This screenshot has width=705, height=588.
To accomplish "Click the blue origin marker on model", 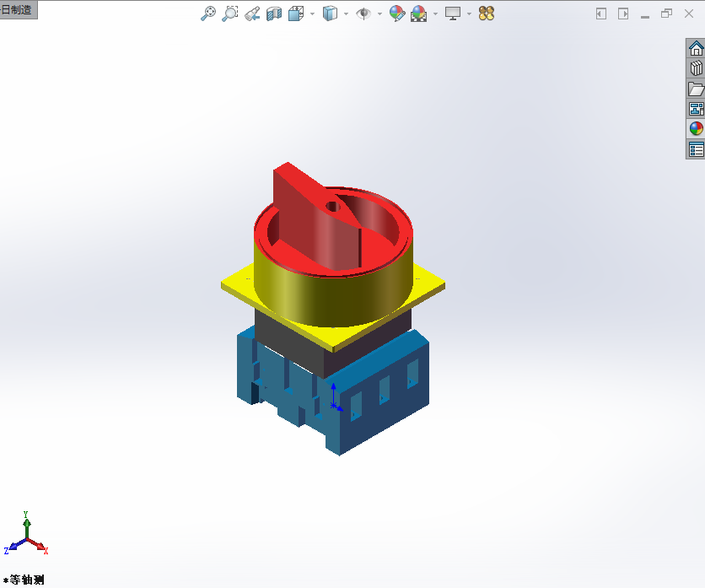I will coord(334,406).
